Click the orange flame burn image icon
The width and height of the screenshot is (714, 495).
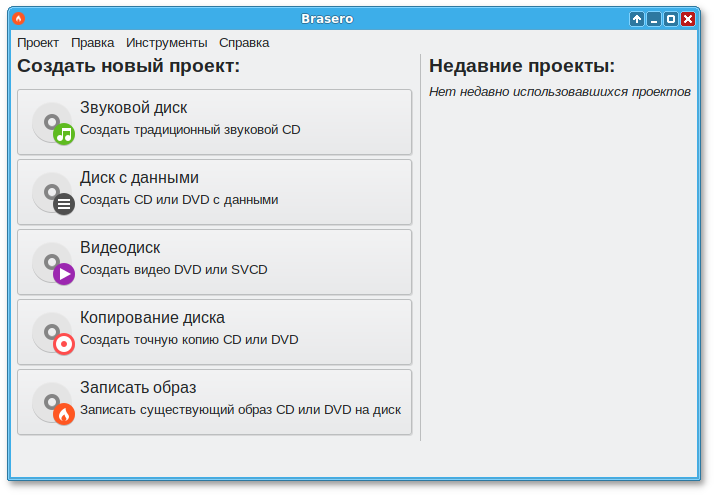(53, 404)
